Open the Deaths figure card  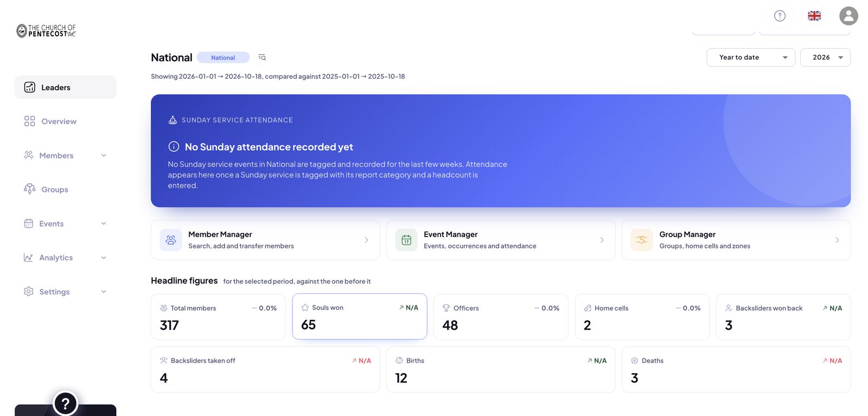tap(736, 370)
